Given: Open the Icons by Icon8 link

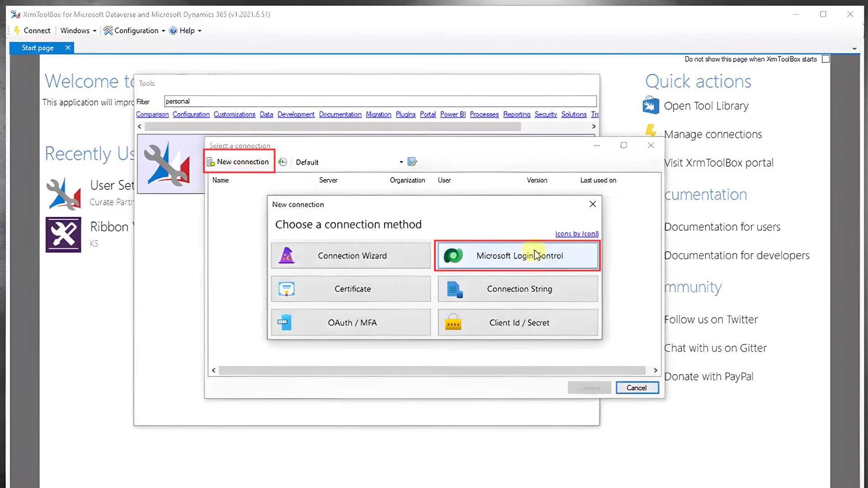Looking at the screenshot, I should coord(577,234).
